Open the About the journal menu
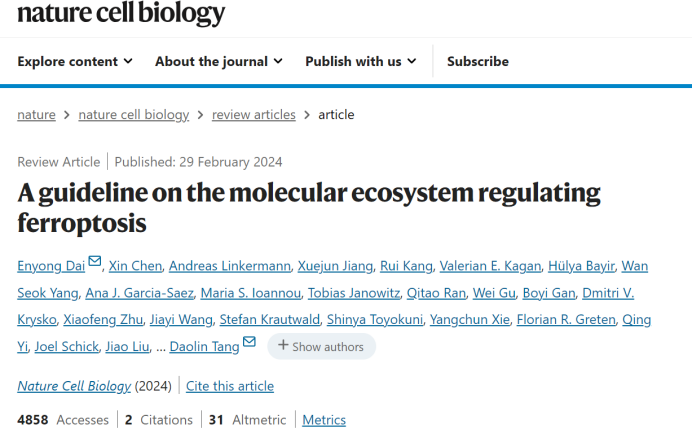 pyautogui.click(x=219, y=61)
